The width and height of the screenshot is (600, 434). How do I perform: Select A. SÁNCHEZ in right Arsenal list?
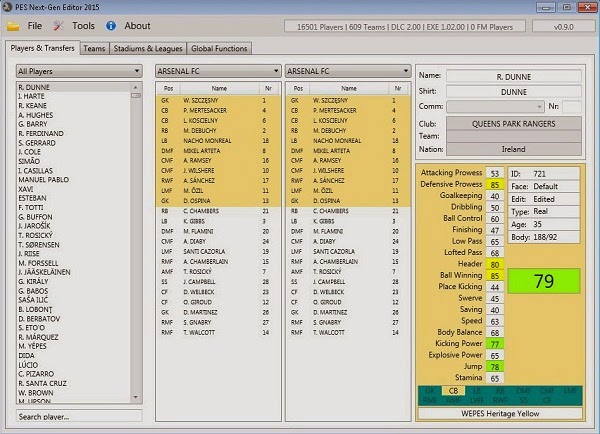tap(348, 180)
